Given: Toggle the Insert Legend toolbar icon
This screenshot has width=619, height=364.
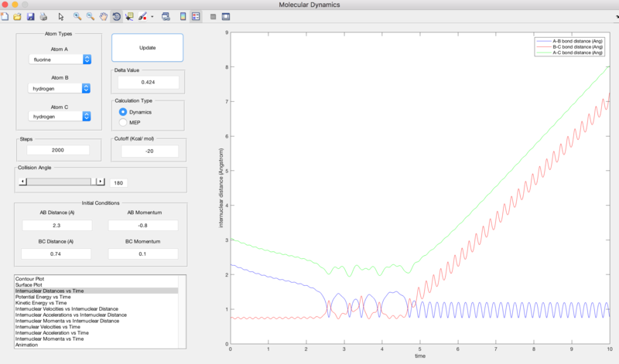Looking at the screenshot, I should 195,16.
